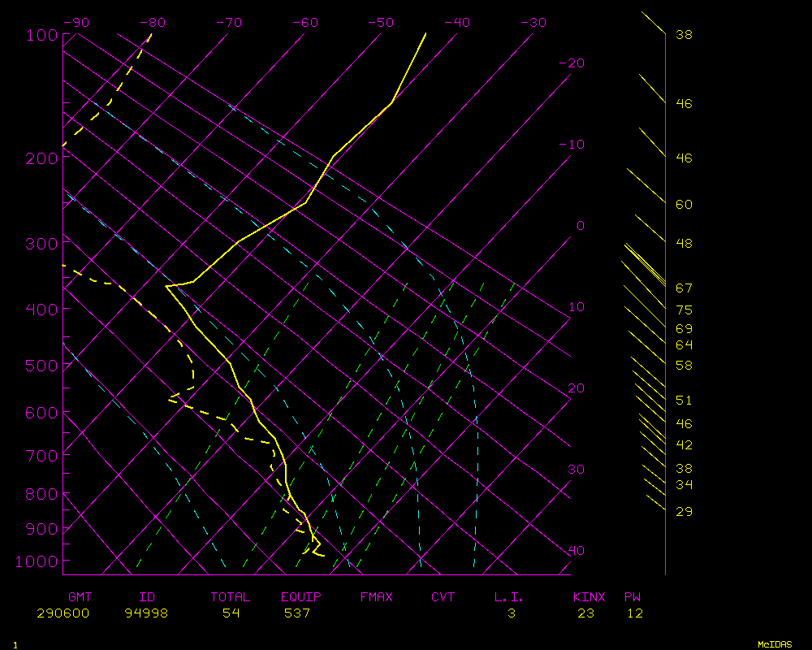
Task: Select the 290600 time value
Action: [63, 613]
